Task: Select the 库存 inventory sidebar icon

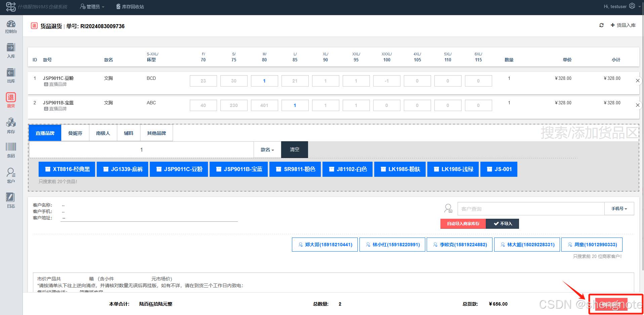Action: tap(11, 125)
